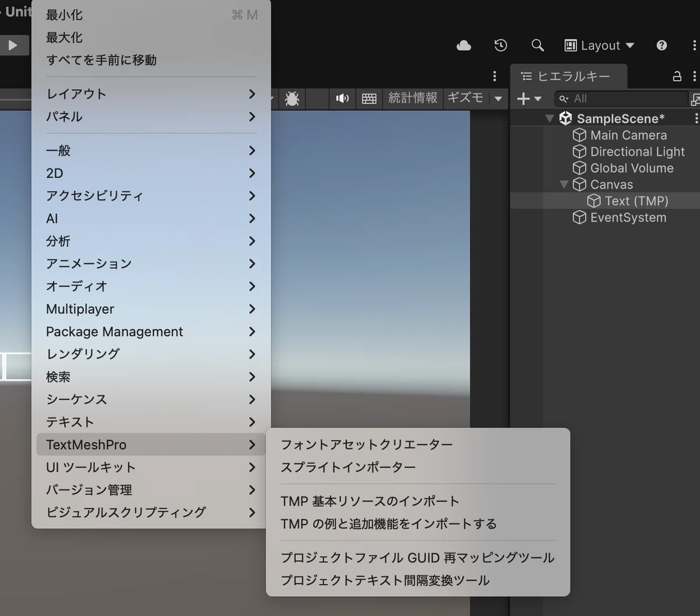Open the scene view more options dots
700x616 pixels.
(495, 76)
